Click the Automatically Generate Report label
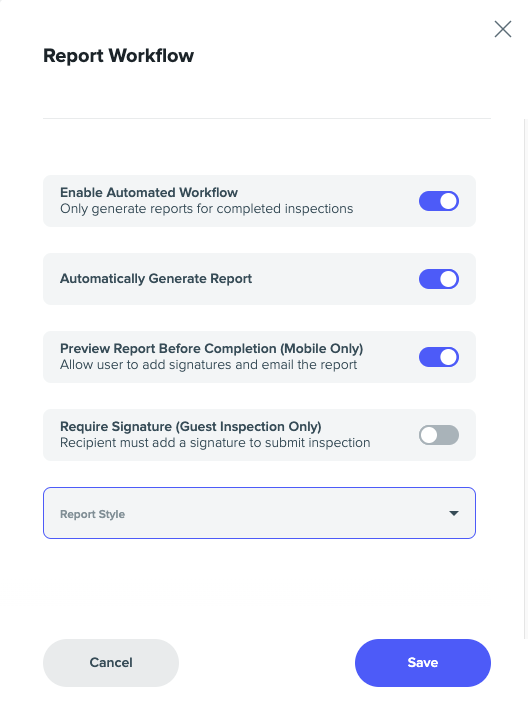This screenshot has width=528, height=709. point(156,279)
